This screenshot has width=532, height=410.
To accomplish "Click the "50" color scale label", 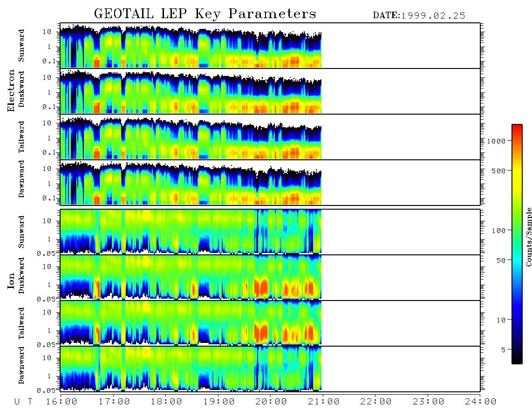I will coord(501,260).
